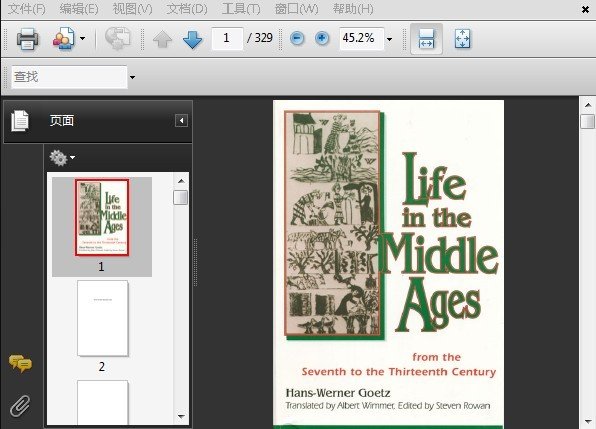Screen dimensions: 596x429
Task: Expand the collaboration icon dropdown arrow
Action: coord(82,38)
